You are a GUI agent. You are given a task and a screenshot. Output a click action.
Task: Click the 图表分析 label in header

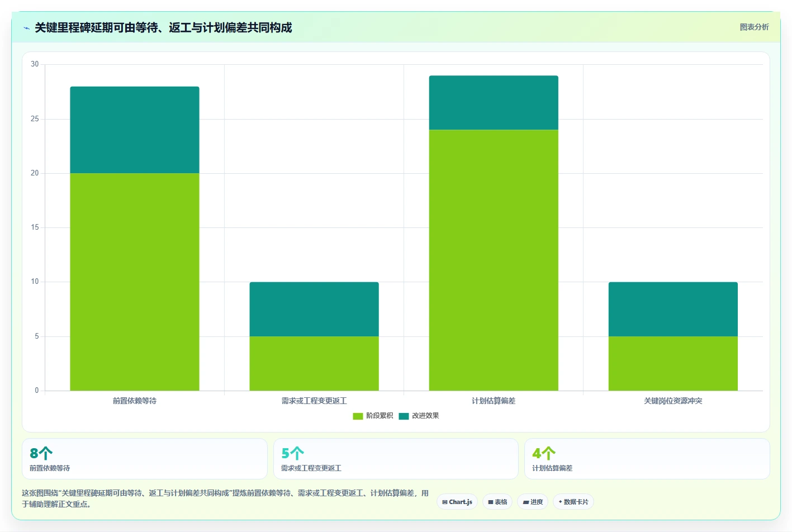754,27
